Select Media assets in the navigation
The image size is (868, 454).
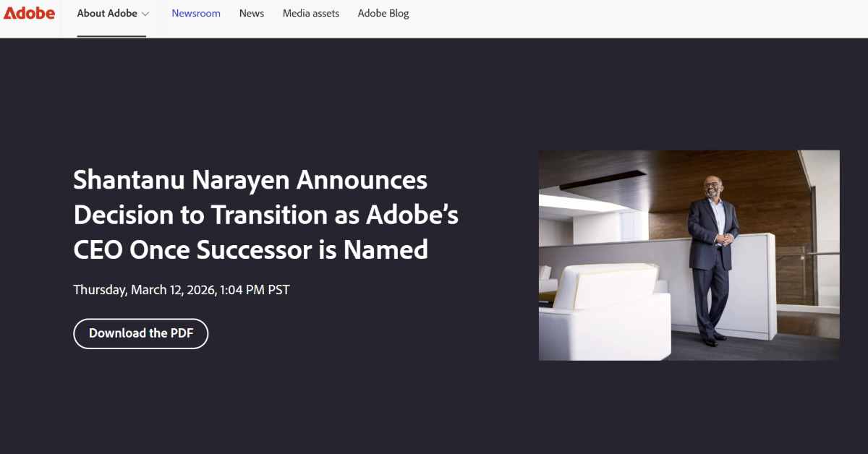[310, 13]
